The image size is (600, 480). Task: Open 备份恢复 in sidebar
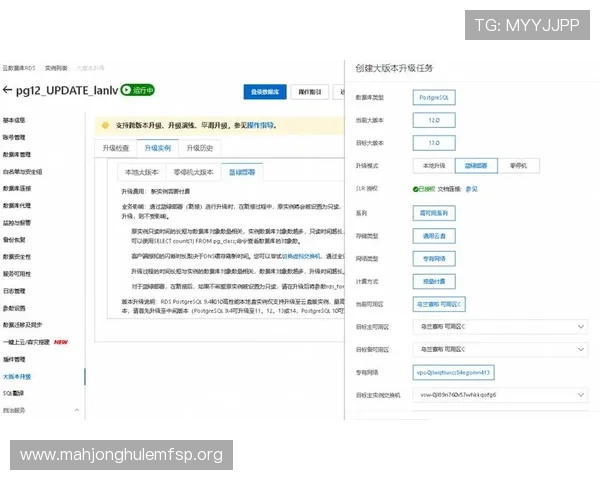(14, 240)
